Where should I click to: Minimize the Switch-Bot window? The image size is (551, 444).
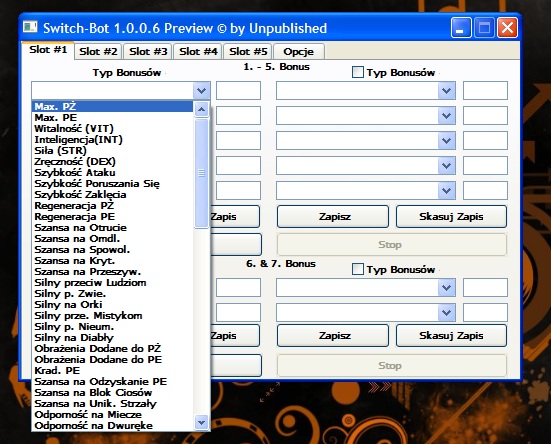(461, 28)
